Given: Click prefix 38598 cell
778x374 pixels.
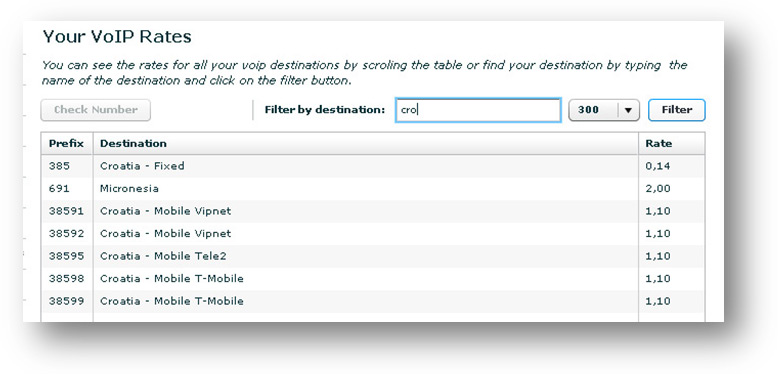Looking at the screenshot, I should pyautogui.click(x=66, y=279).
